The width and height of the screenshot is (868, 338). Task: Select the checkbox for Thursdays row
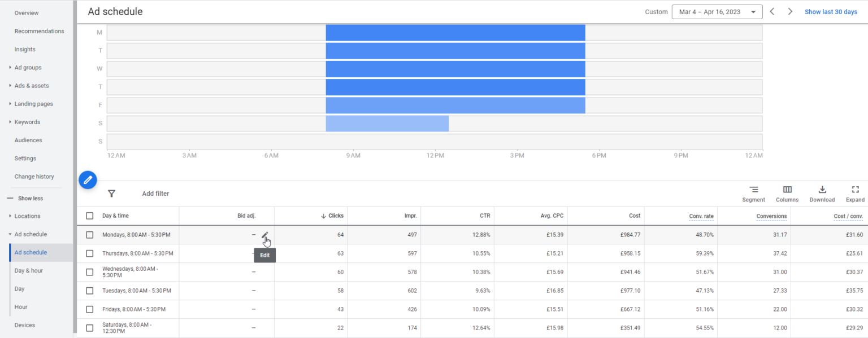click(89, 253)
